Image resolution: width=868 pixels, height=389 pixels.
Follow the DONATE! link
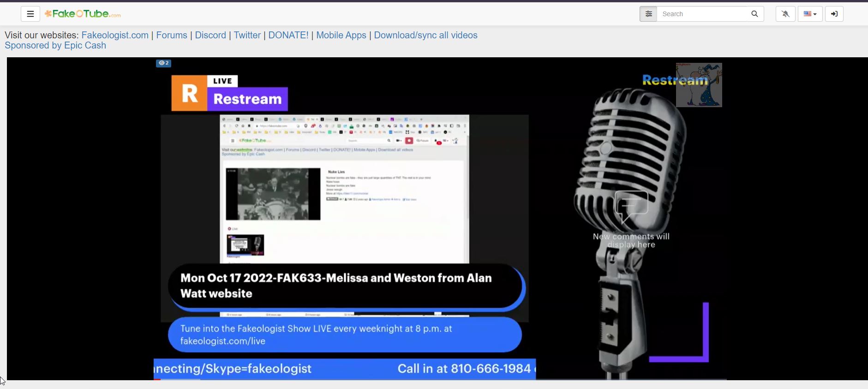point(288,35)
